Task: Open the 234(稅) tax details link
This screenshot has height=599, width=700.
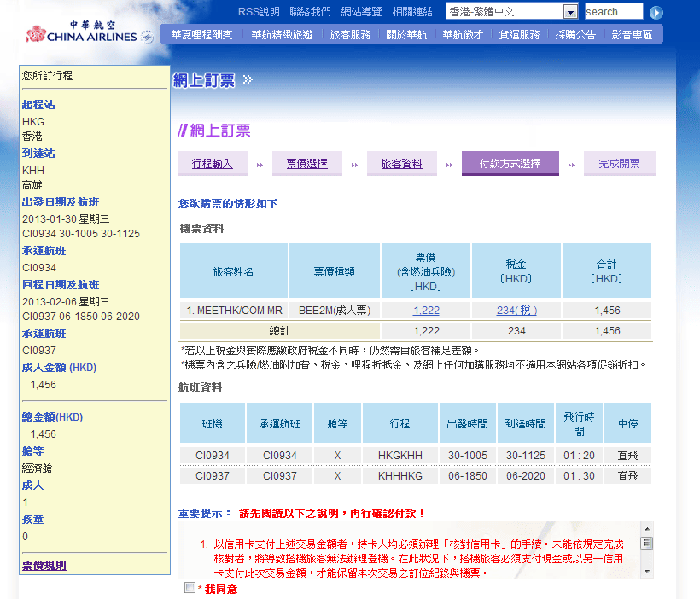Action: point(516,311)
